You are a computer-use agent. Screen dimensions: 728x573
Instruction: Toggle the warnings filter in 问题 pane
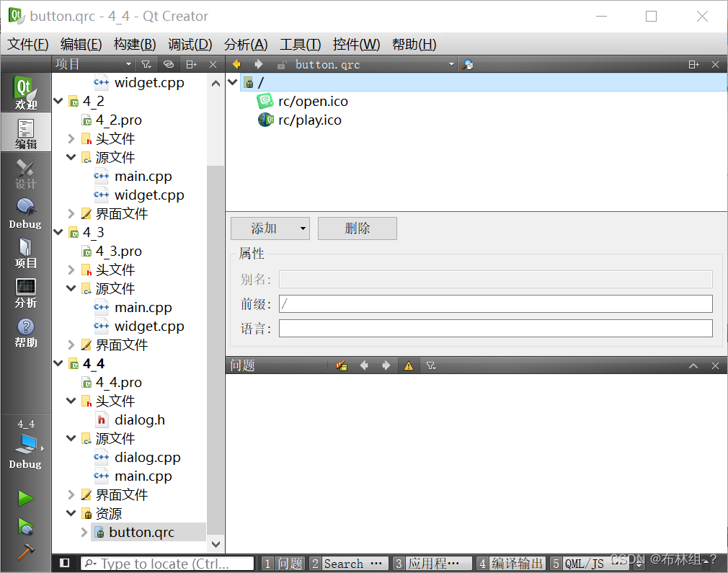pyautogui.click(x=409, y=365)
